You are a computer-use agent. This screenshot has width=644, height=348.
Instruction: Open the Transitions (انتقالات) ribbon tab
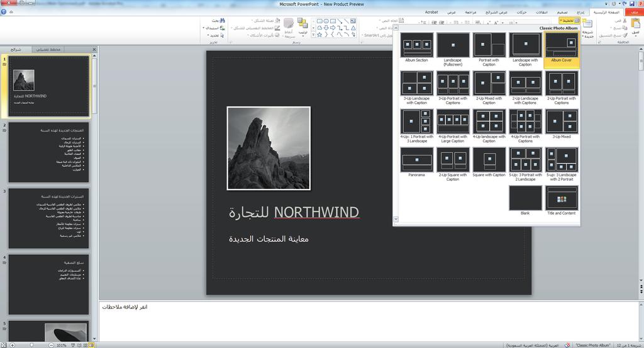click(541, 13)
